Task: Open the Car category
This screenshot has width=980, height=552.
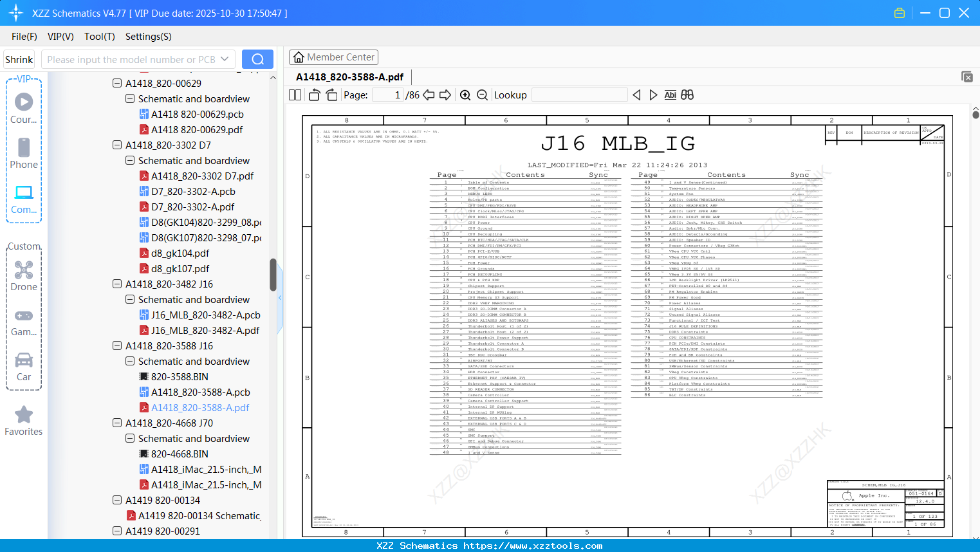Action: pyautogui.click(x=24, y=366)
